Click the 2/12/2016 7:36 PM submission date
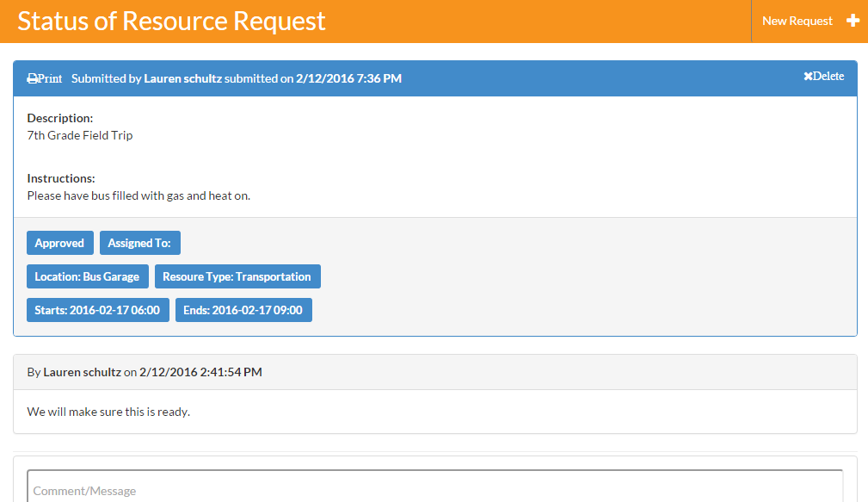This screenshot has width=868, height=502. [x=348, y=78]
